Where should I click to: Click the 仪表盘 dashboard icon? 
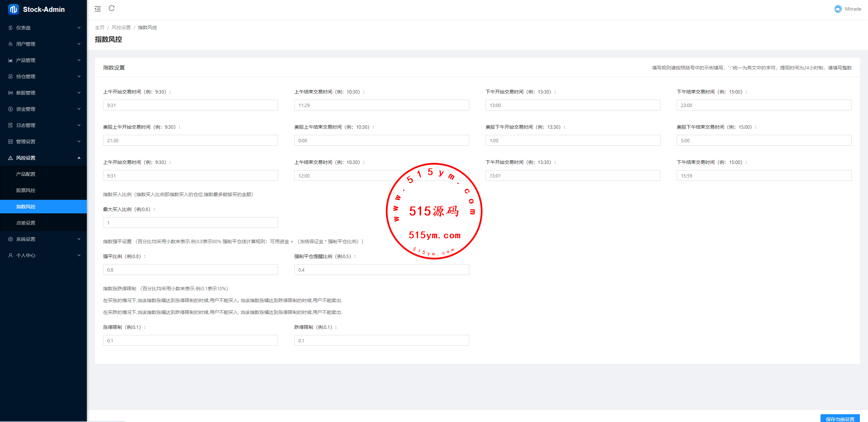pyautogui.click(x=11, y=28)
